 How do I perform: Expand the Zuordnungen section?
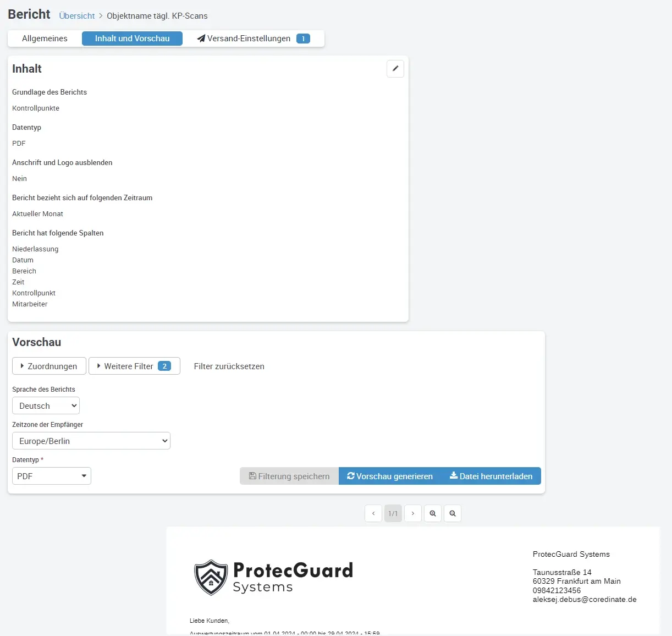(49, 366)
